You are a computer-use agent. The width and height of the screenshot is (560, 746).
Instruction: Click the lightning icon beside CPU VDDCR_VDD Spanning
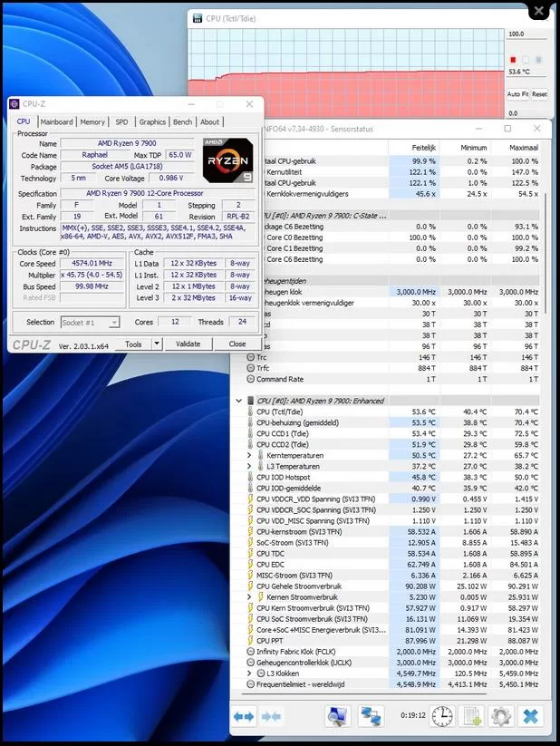coord(250,499)
